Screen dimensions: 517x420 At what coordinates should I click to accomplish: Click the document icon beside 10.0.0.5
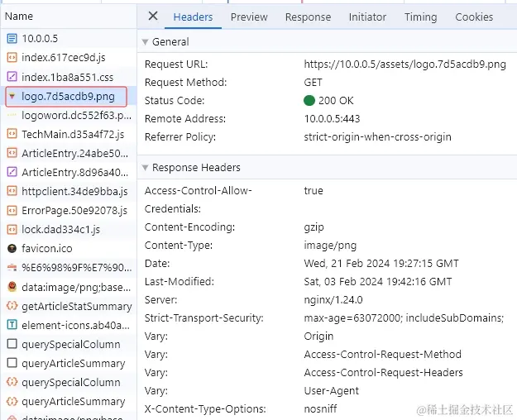(x=12, y=38)
